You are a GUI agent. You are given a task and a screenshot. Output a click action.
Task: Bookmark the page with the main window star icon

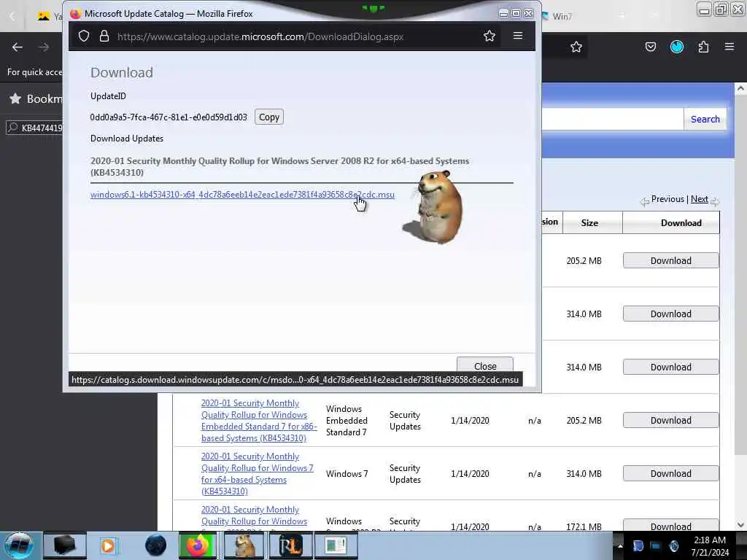tap(576, 47)
